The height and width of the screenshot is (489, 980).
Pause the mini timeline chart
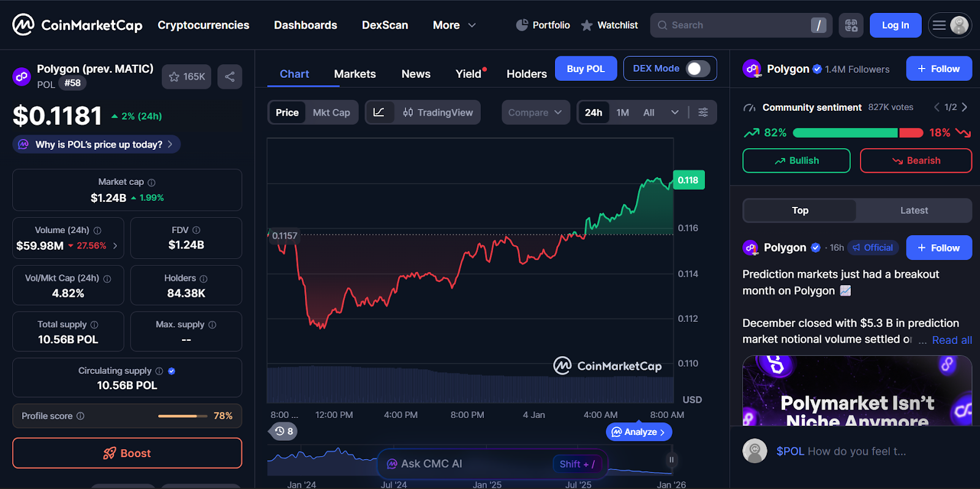(671, 460)
